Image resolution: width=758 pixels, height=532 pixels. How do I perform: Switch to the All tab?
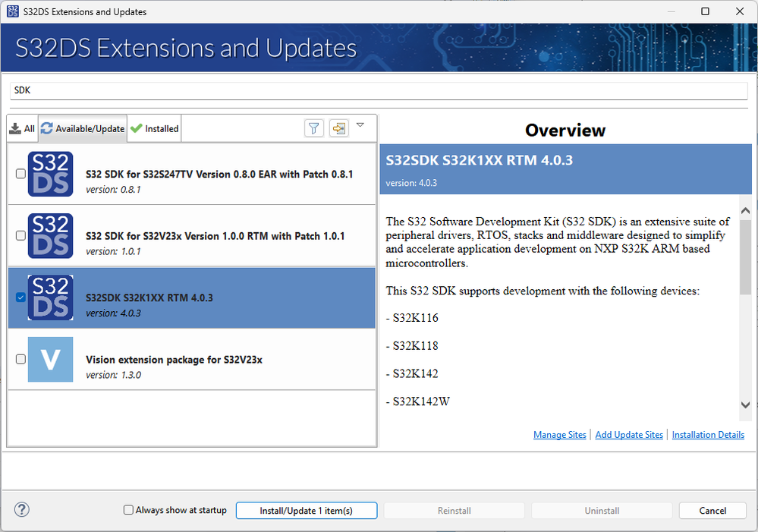(x=23, y=129)
